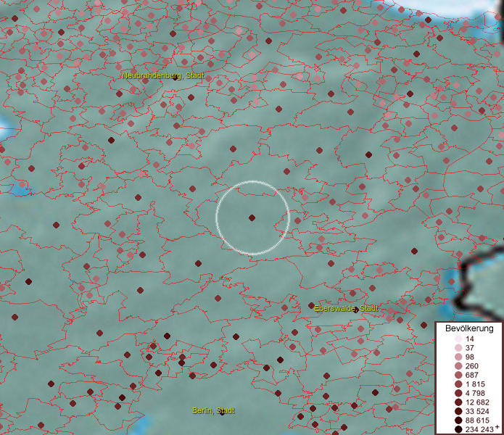504x435 pixels.
Task: Click the legend value '4 798'
Action: click(x=475, y=393)
